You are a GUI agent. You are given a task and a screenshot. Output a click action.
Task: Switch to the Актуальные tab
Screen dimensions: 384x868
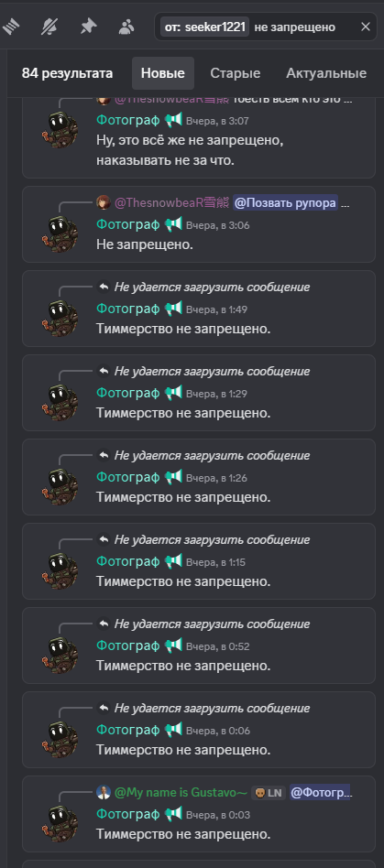pos(326,73)
